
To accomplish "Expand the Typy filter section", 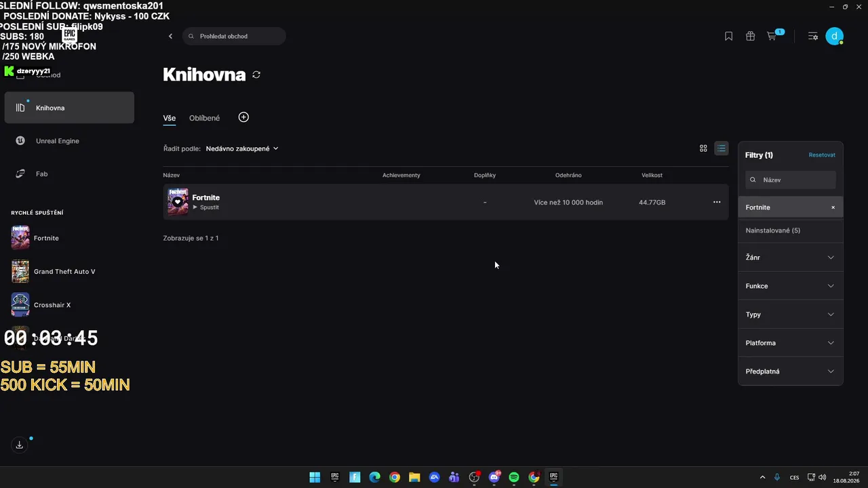I will point(791,314).
